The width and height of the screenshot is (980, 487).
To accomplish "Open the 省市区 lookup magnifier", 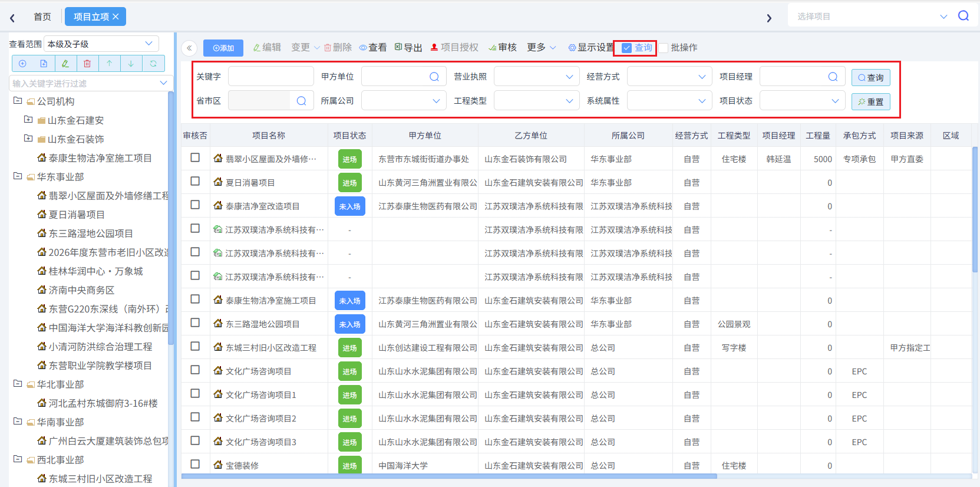I will (x=301, y=101).
